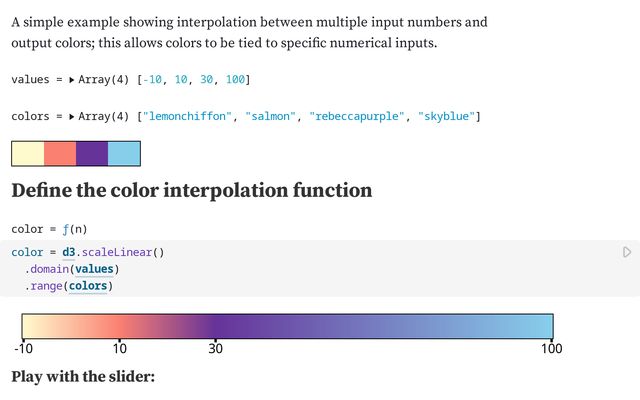This screenshot has height=400, width=640.
Task: Click the 100 tick label on axis
Action: 551,348
